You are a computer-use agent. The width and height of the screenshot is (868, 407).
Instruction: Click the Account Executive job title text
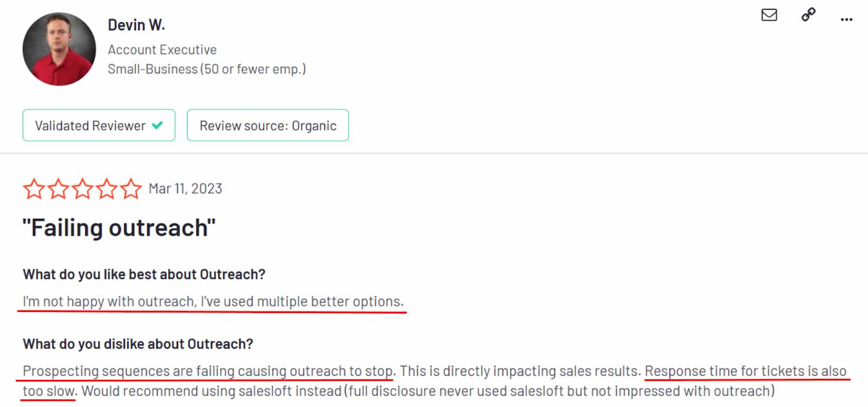coord(162,49)
